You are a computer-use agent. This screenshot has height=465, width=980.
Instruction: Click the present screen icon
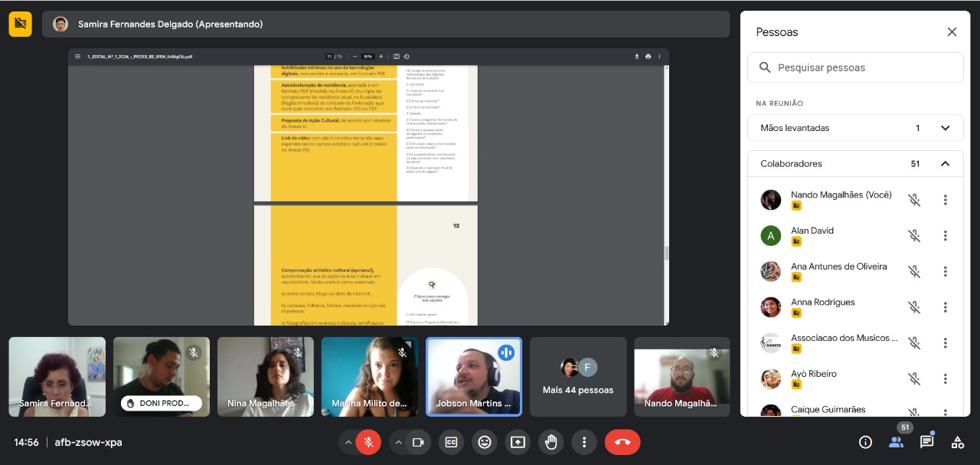(x=518, y=442)
